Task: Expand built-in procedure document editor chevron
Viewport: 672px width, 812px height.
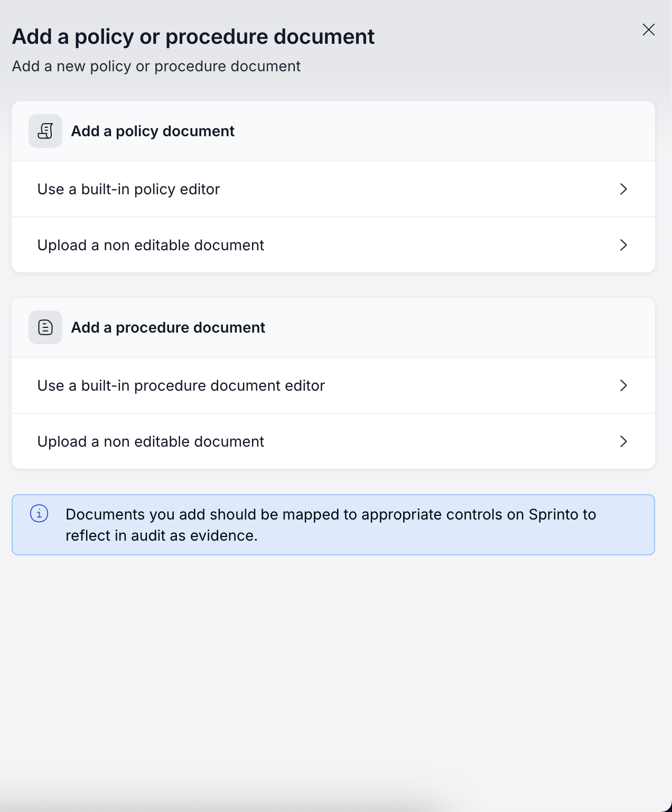Action: (x=623, y=385)
